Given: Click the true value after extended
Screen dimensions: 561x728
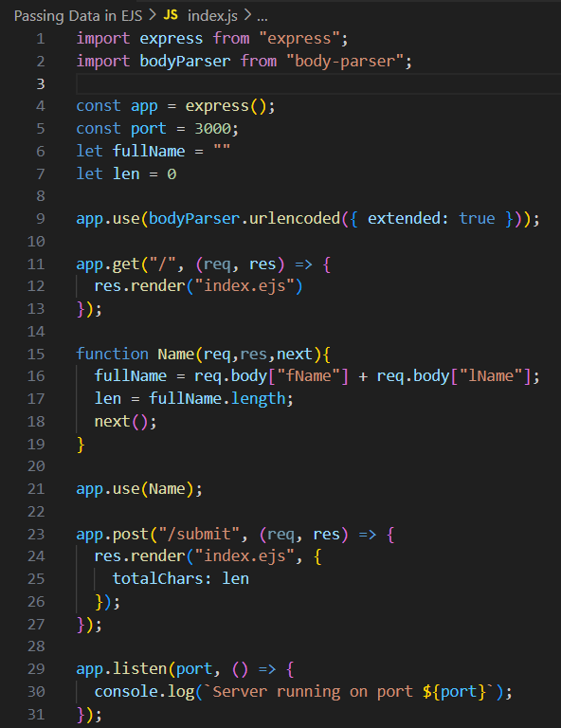Looking at the screenshot, I should pyautogui.click(x=477, y=219).
